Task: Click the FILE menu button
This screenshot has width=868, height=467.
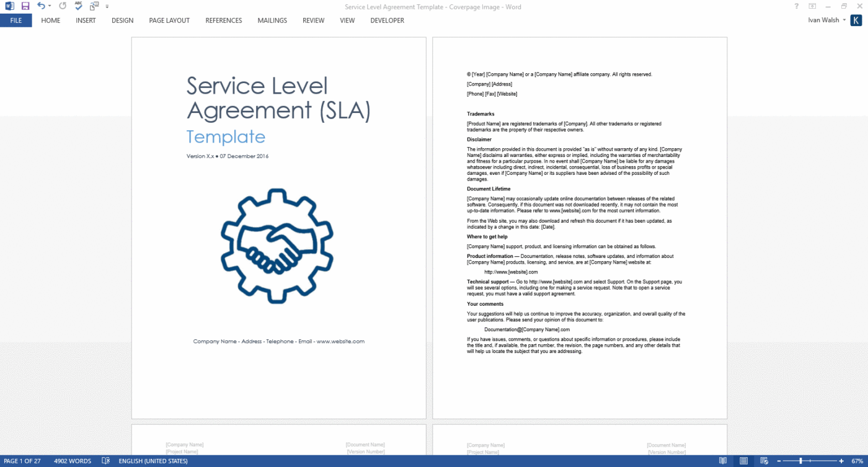Action: pyautogui.click(x=15, y=20)
